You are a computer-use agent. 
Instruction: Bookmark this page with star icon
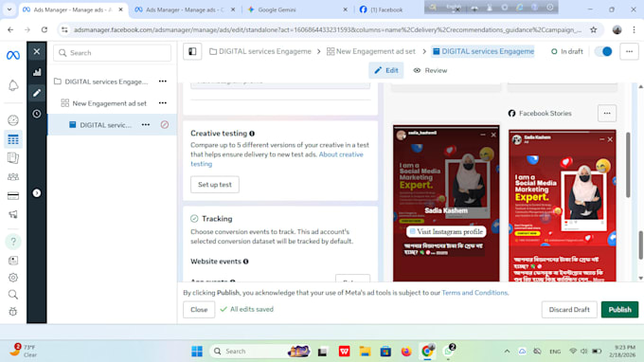pos(593,29)
